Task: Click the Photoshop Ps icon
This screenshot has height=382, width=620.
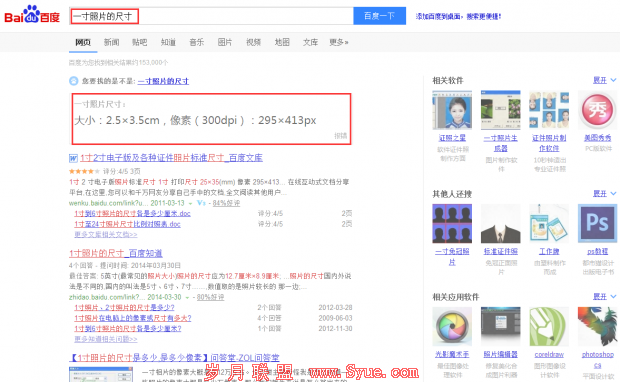Action: (x=597, y=223)
